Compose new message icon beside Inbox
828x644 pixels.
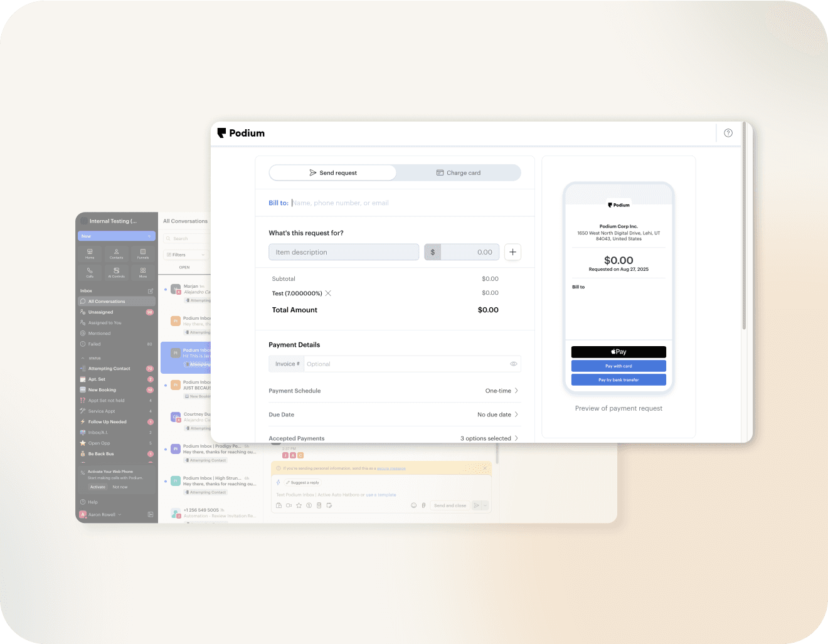coord(151,291)
